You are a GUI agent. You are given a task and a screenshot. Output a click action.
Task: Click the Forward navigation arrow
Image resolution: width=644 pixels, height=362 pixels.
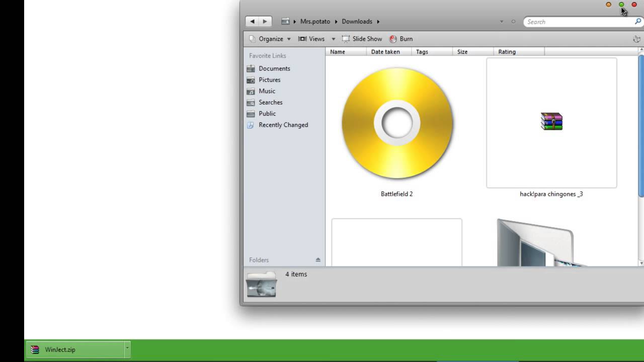click(x=265, y=22)
